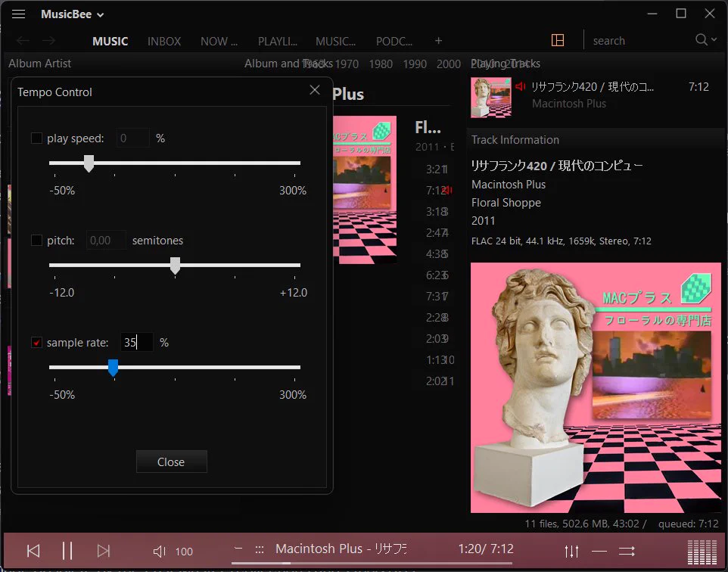Click the dotted grip icon in the player bar
This screenshot has width=728, height=572.
(260, 550)
